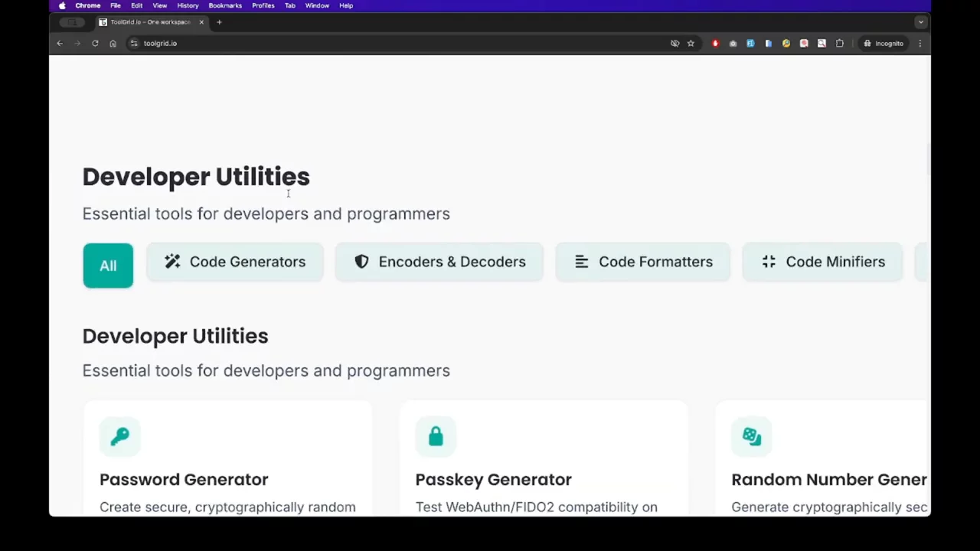
Task: Click the yellow round extension icon
Action: (786, 44)
